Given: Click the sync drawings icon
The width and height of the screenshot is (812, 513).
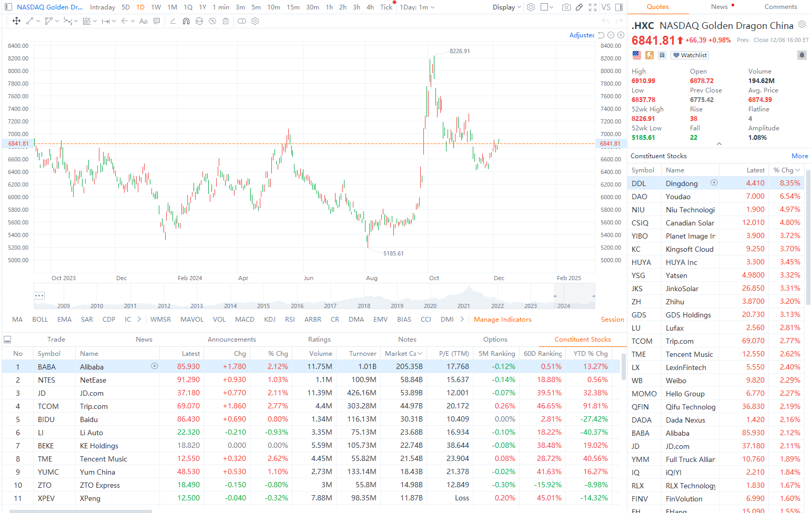Looking at the screenshot, I should (199, 21).
